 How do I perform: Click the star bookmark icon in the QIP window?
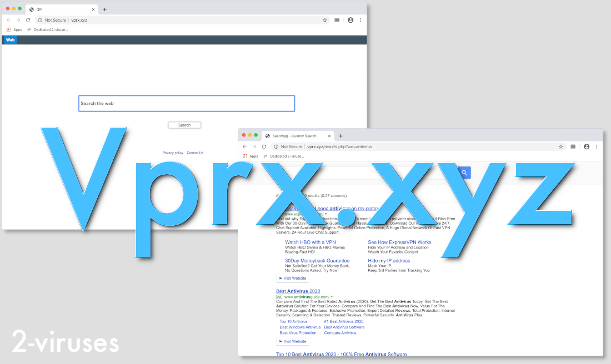click(x=325, y=20)
